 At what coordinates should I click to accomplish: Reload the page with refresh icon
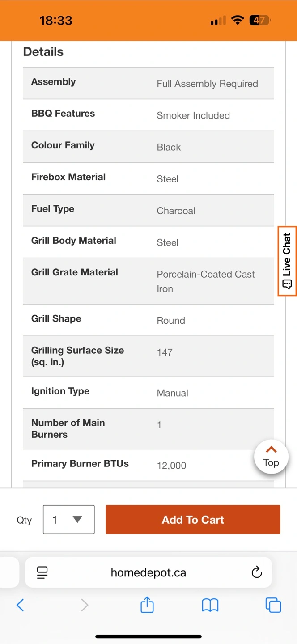pyautogui.click(x=256, y=572)
